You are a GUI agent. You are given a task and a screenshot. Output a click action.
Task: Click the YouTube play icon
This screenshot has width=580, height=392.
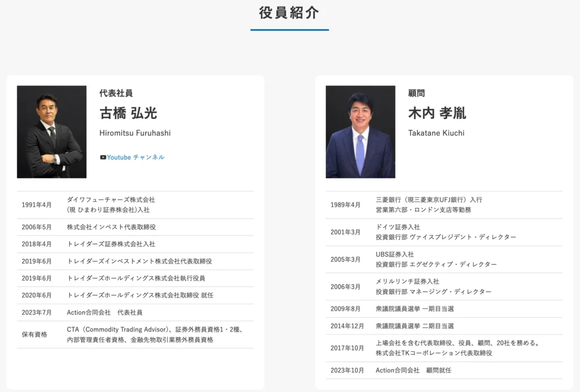point(103,157)
